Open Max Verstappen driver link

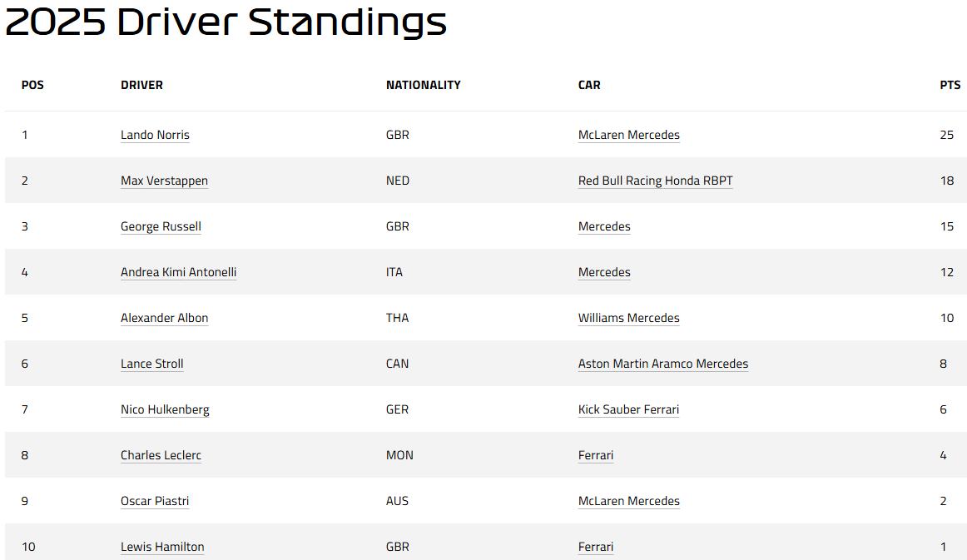click(x=164, y=181)
